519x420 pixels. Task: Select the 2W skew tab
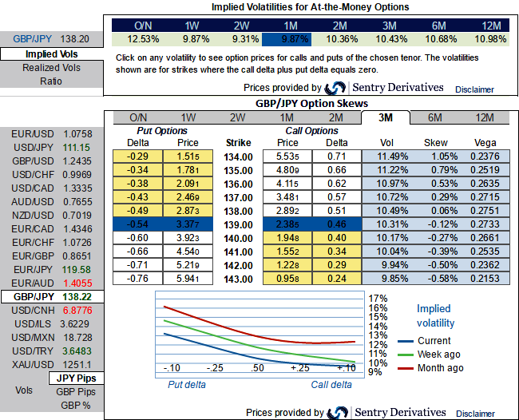237,117
